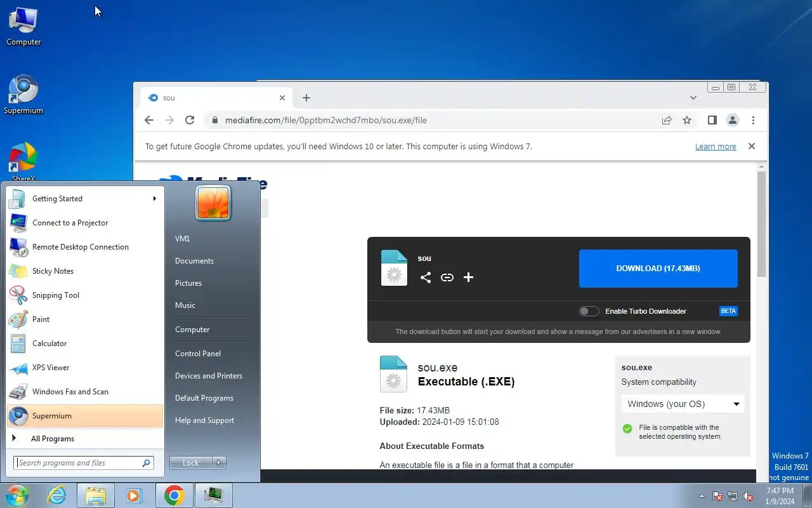Open Help and Support
This screenshot has height=508, width=812.
click(x=204, y=420)
